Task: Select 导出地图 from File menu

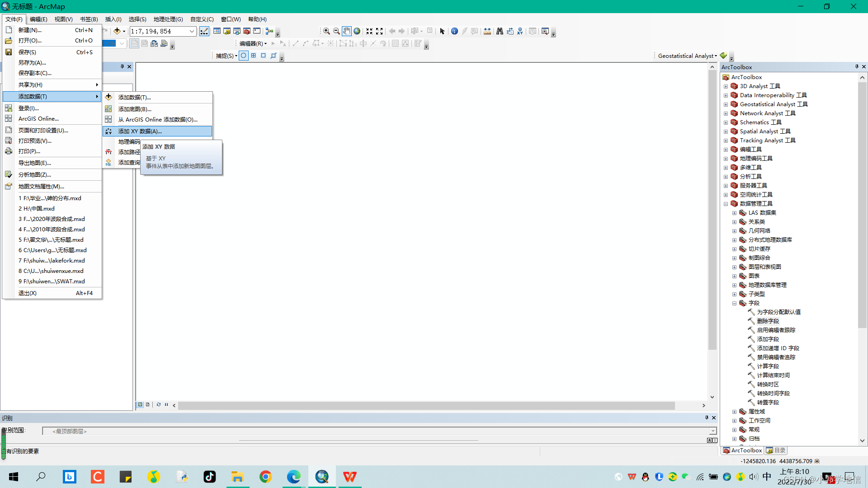Action: tap(35, 163)
